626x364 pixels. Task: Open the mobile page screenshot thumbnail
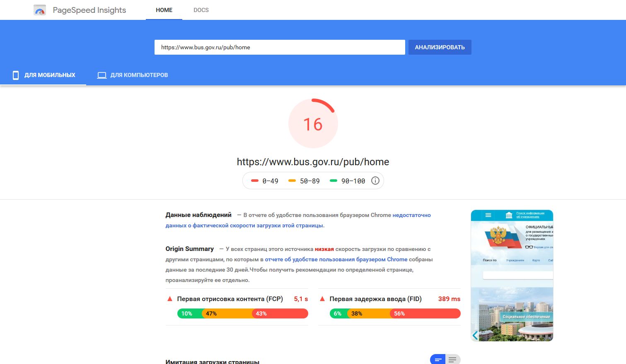click(512, 275)
